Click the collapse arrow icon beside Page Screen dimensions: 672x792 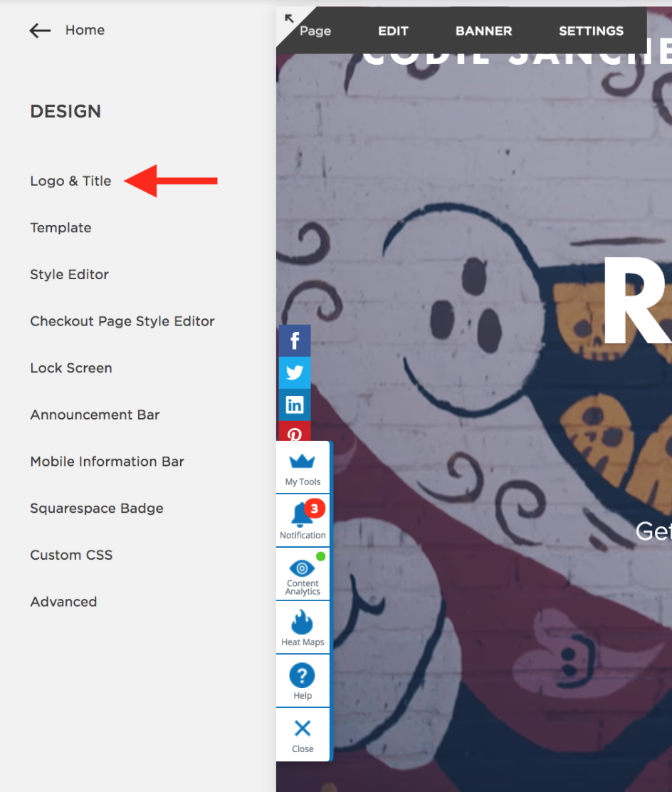(x=289, y=19)
